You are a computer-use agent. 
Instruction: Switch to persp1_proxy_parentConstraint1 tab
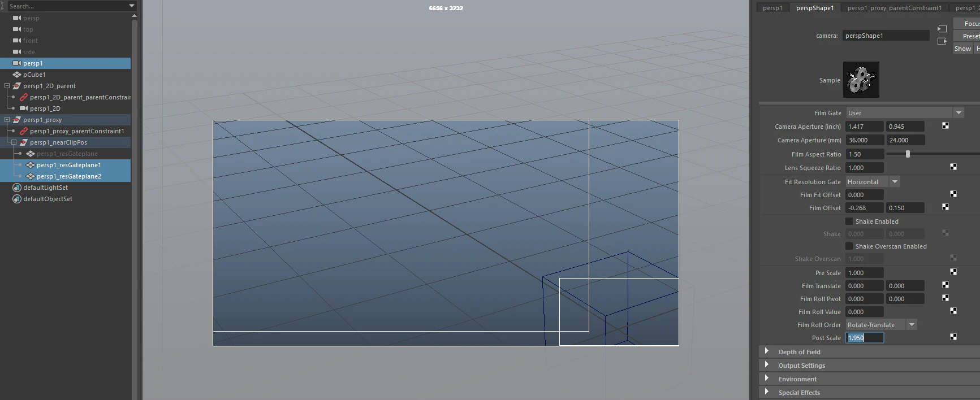[895, 8]
